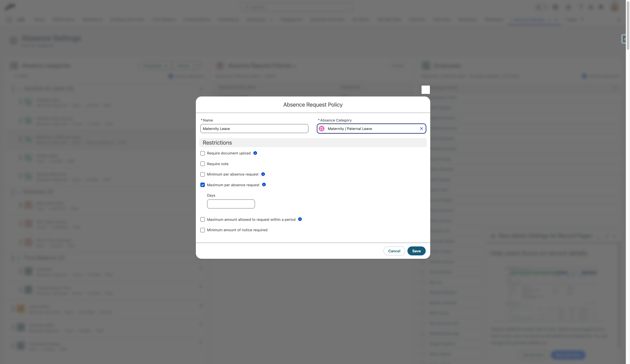This screenshot has width=630, height=364.
Task: Enable Maximum amount allowed to request within a period
Action: [x=203, y=219]
